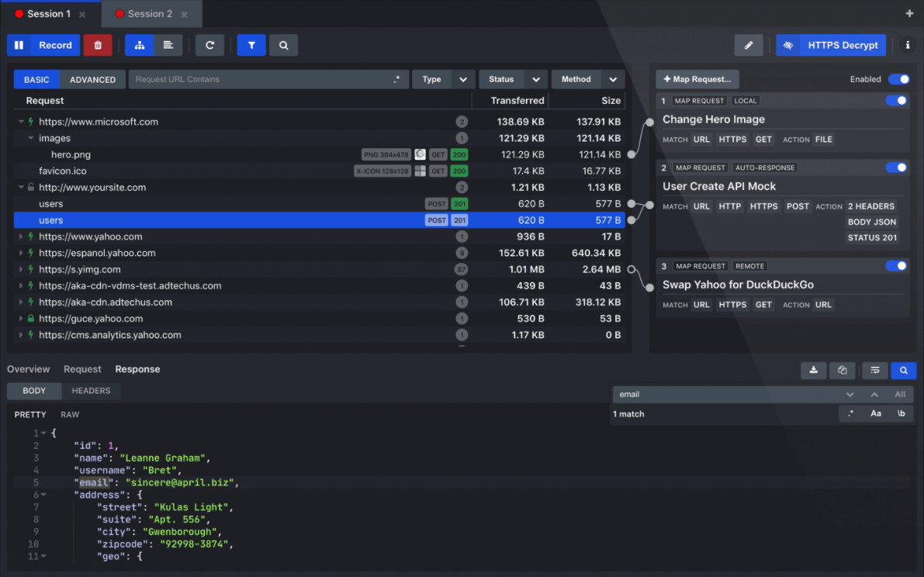This screenshot has width=924, height=577.
Task: Click the lightning icon beside s.yimg.com
Action: [x=30, y=270]
